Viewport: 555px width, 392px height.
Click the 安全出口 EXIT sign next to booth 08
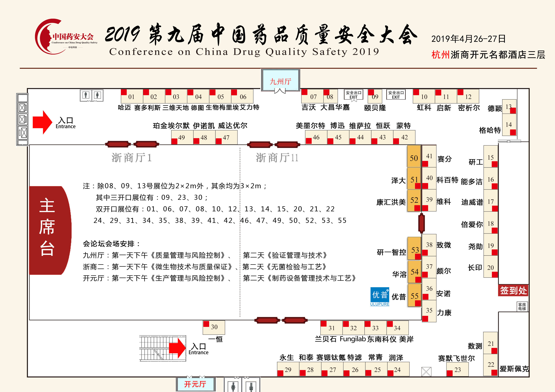point(353,95)
